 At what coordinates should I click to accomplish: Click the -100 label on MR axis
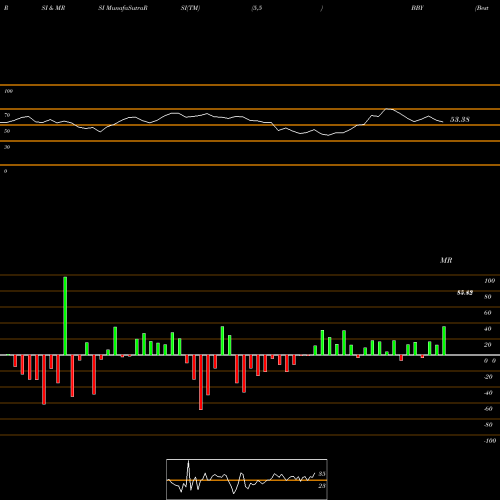coord(490,441)
